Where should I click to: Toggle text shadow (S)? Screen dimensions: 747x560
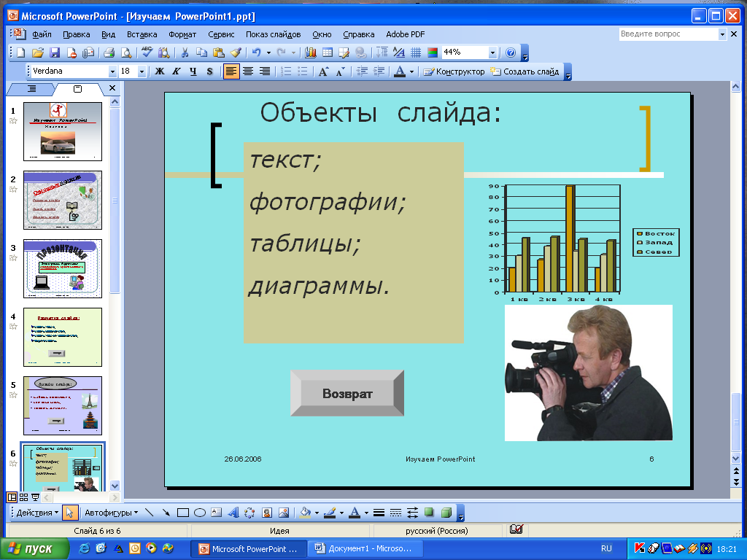(x=209, y=71)
